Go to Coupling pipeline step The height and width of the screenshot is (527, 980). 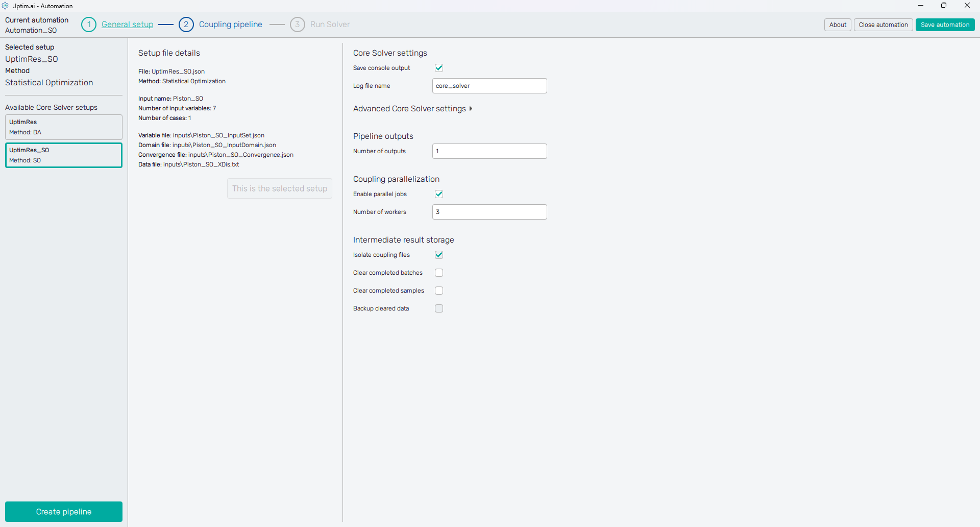(x=231, y=25)
